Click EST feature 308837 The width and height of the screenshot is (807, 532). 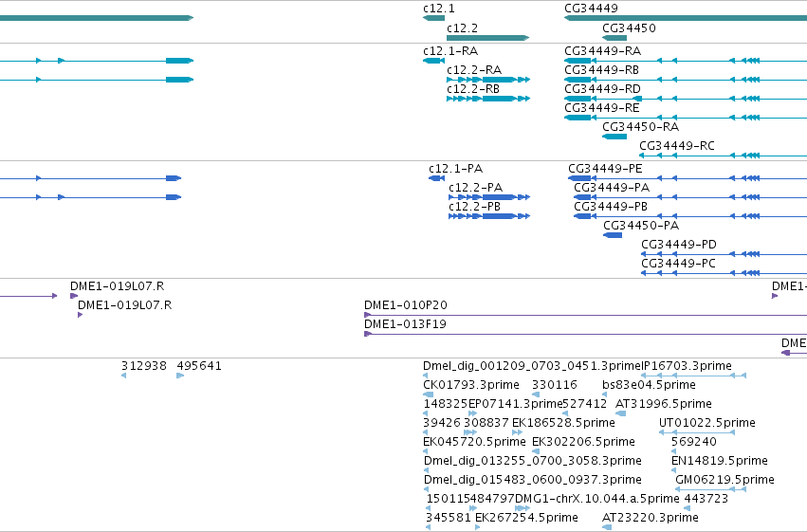[x=486, y=424]
